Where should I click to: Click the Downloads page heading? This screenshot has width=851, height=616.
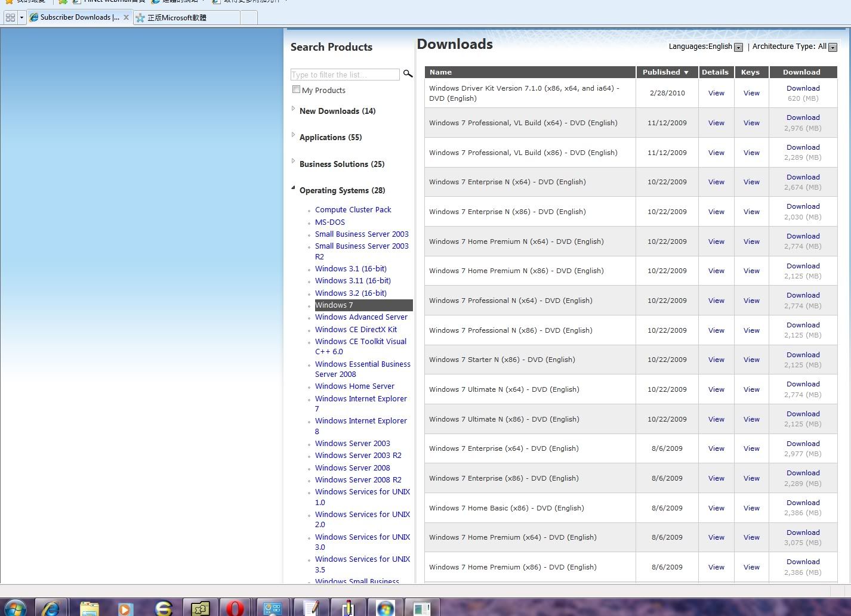pyautogui.click(x=455, y=44)
